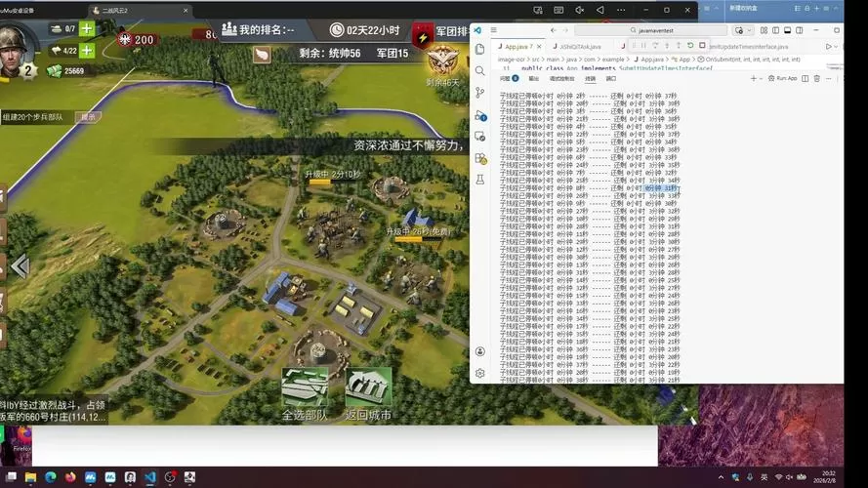868x488 pixels.
Task: Open the Problems panel tab
Action: coord(509,78)
